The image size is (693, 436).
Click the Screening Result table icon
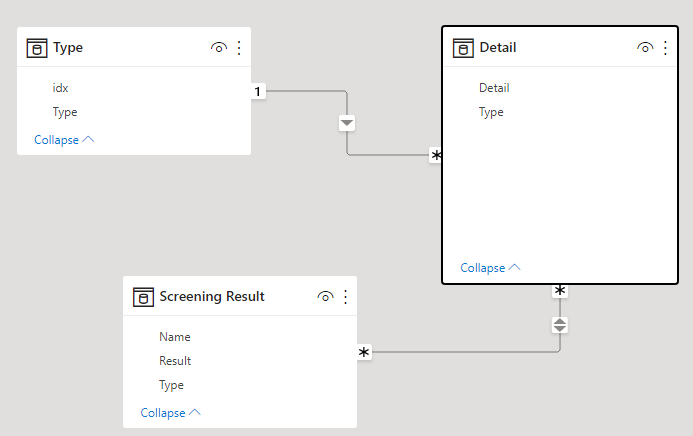tap(143, 297)
